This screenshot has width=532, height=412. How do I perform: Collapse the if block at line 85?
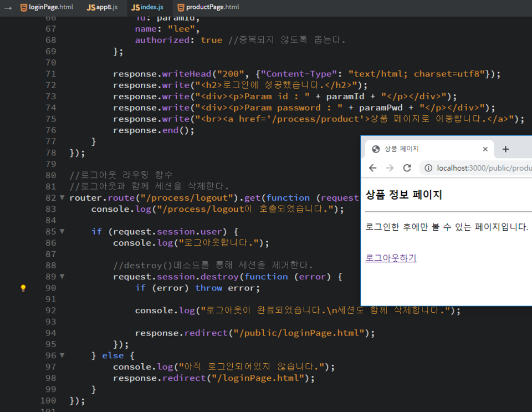pyautogui.click(x=62, y=231)
